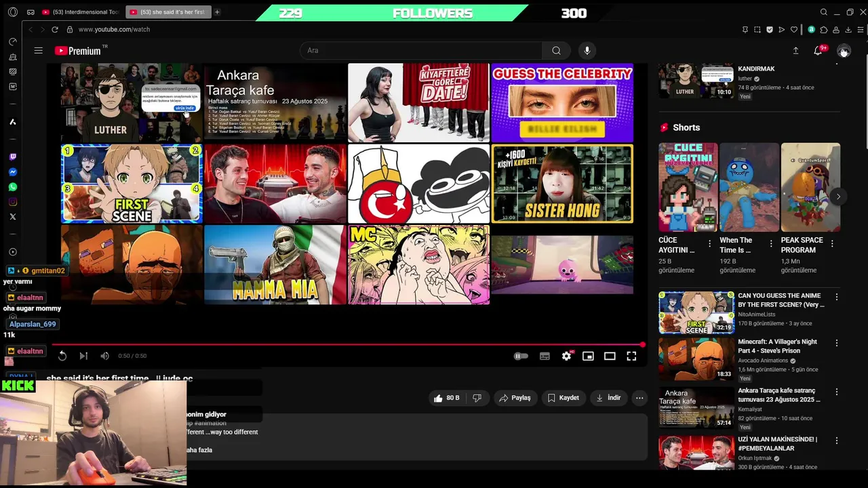868x488 pixels.
Task: Open the browser extensions puzzle icon
Action: click(824, 30)
